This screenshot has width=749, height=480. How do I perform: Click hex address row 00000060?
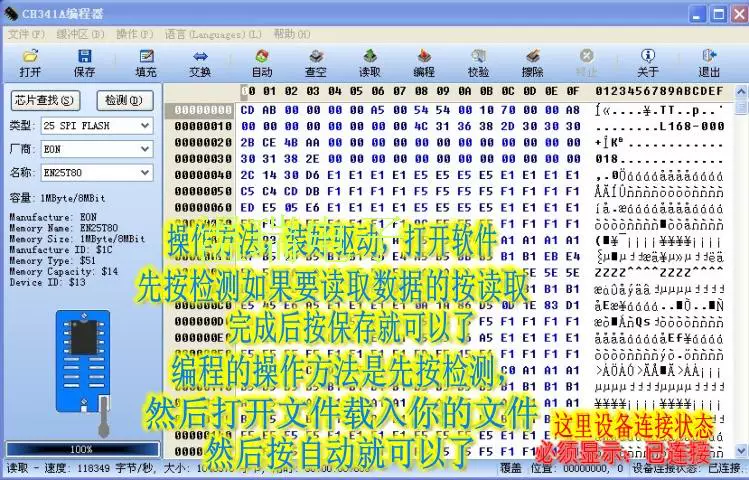click(x=203, y=208)
